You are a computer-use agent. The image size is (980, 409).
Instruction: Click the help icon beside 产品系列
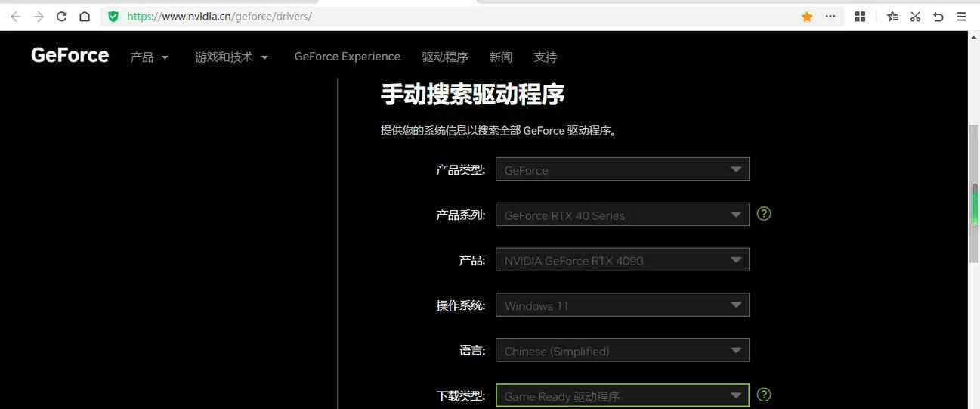pos(764,214)
